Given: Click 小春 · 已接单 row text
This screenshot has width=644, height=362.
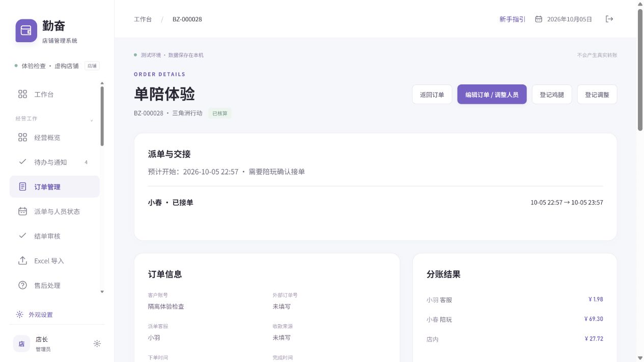Looking at the screenshot, I should [171, 202].
